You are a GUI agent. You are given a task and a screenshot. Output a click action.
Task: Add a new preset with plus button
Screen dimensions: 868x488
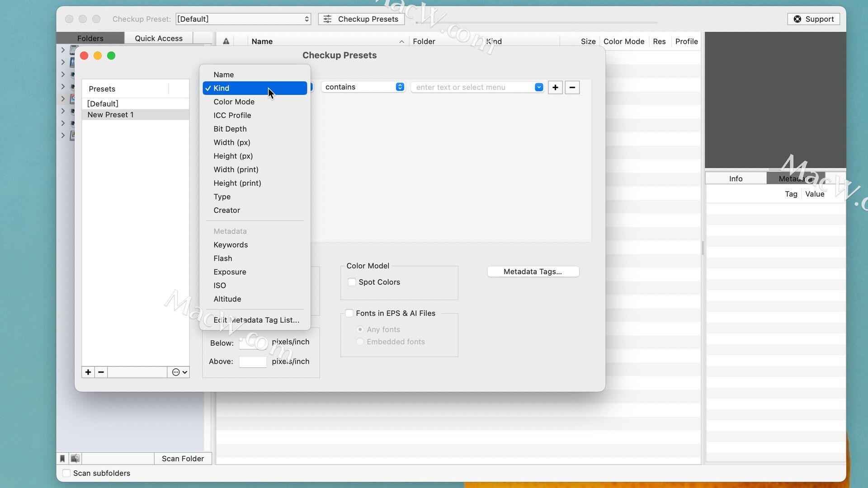click(88, 372)
